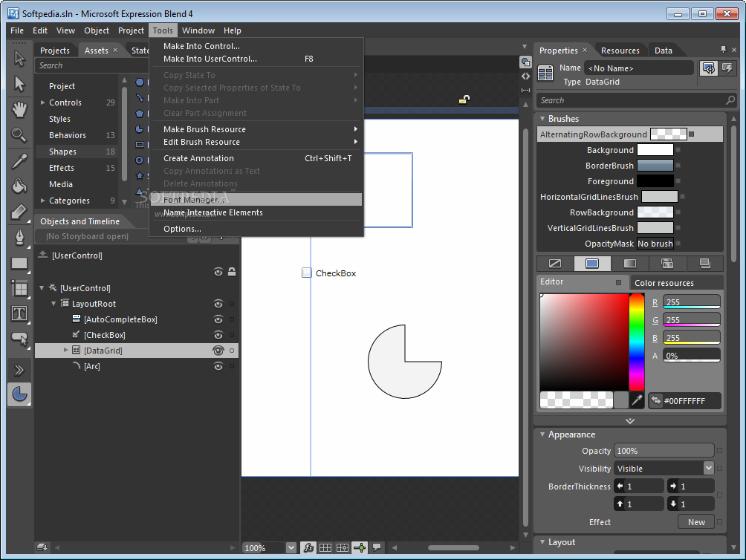Toggle annotations speech bubble icon
Viewport: 746px width, 560px height.
(377, 547)
